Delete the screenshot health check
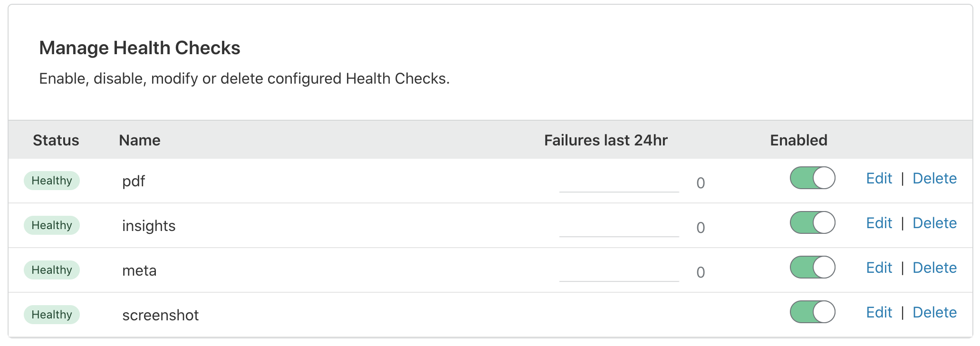This screenshot has width=980, height=346. click(934, 313)
